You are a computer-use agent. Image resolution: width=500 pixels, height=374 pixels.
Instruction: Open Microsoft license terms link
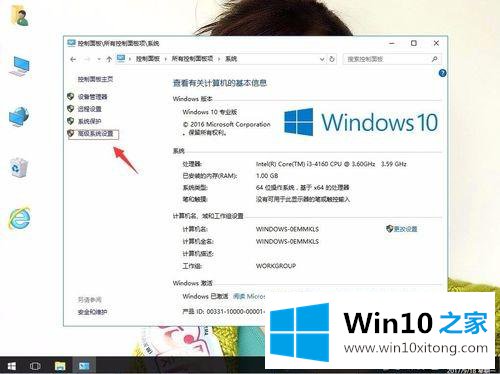pyautogui.click(x=249, y=296)
